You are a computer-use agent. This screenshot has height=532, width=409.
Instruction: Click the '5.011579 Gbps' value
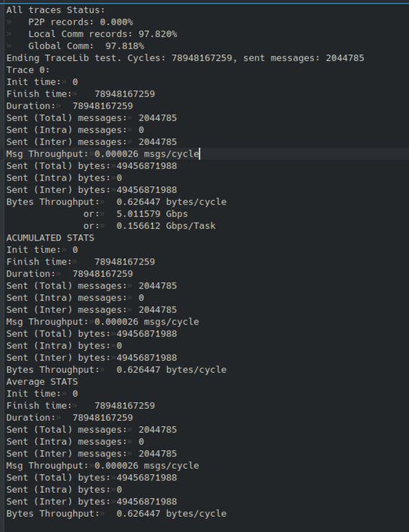tap(152, 214)
